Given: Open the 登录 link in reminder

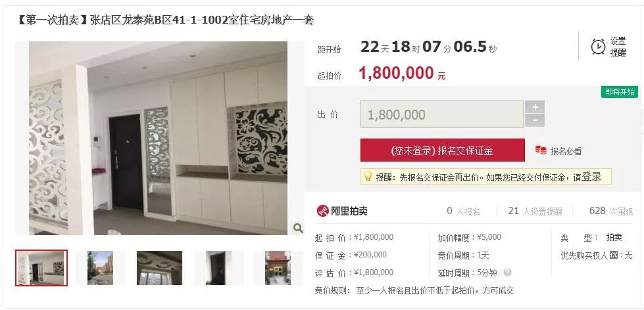Looking at the screenshot, I should (591, 177).
